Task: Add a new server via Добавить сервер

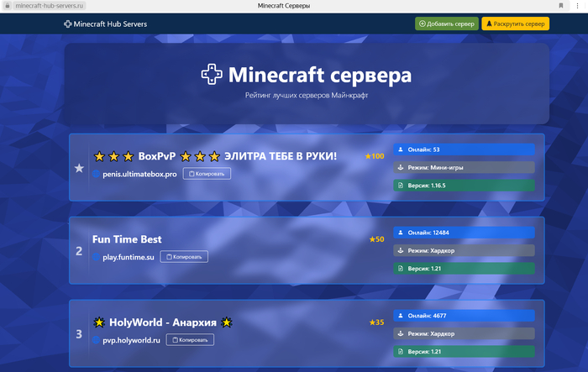Action: [447, 24]
